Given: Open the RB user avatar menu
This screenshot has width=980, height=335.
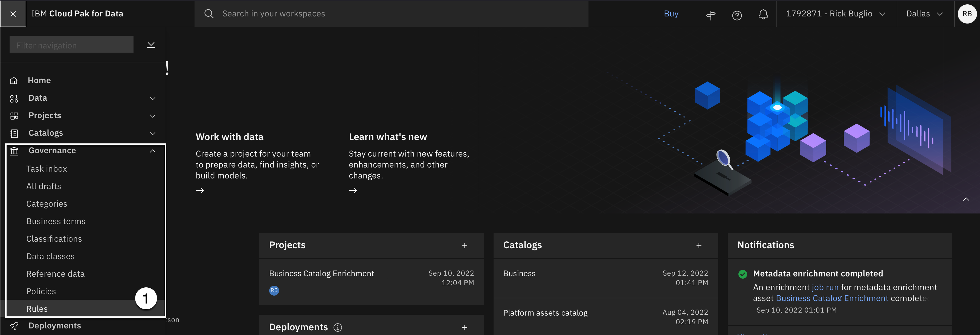Looking at the screenshot, I should tap(967, 14).
